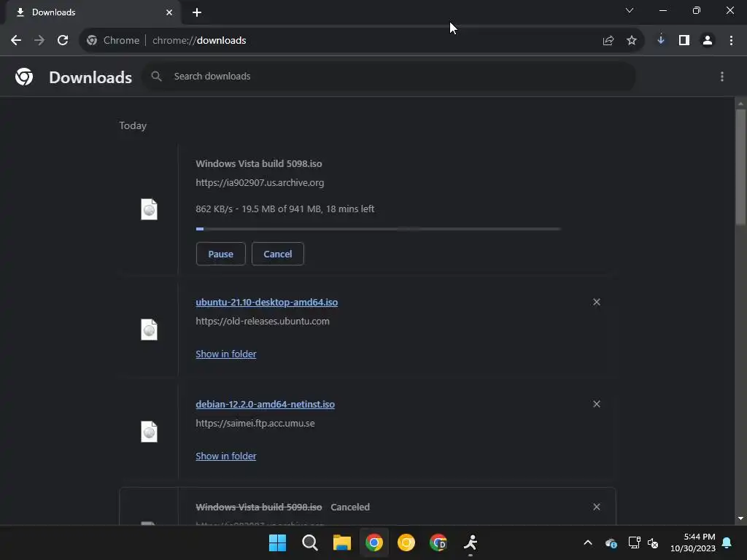This screenshot has height=560, width=747.
Task: Open a new tab with plus button
Action: click(197, 12)
